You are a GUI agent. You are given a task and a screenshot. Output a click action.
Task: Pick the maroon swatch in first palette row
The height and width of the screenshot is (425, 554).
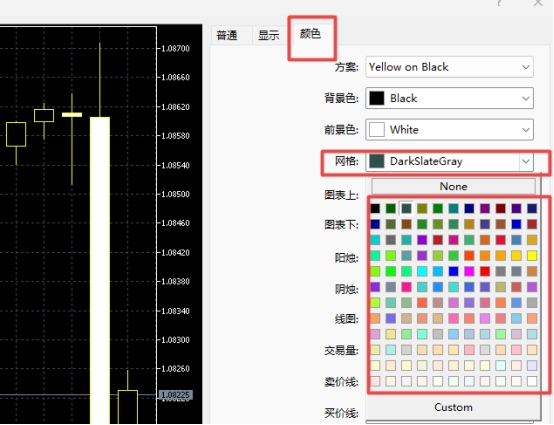pyautogui.click(x=500, y=208)
